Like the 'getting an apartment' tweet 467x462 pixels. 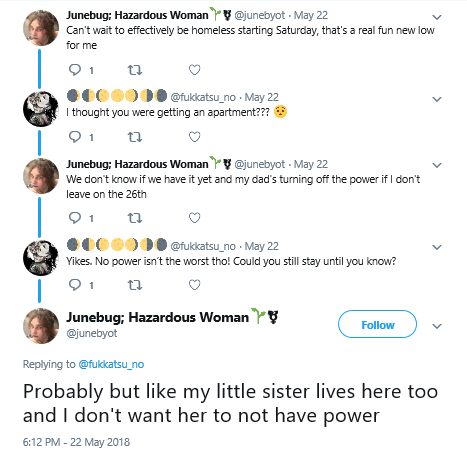(195, 137)
